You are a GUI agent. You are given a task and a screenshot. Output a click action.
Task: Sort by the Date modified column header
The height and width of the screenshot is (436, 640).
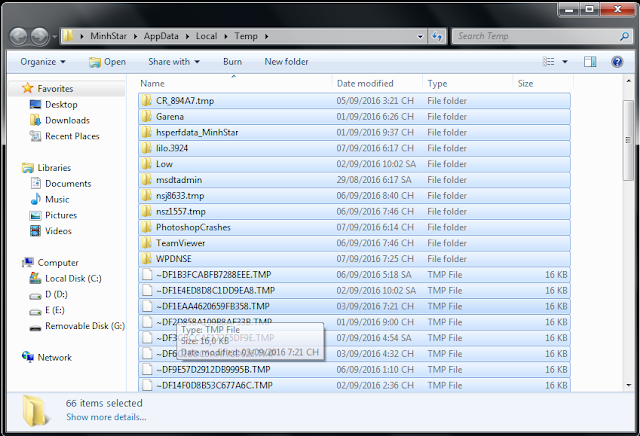pos(377,83)
